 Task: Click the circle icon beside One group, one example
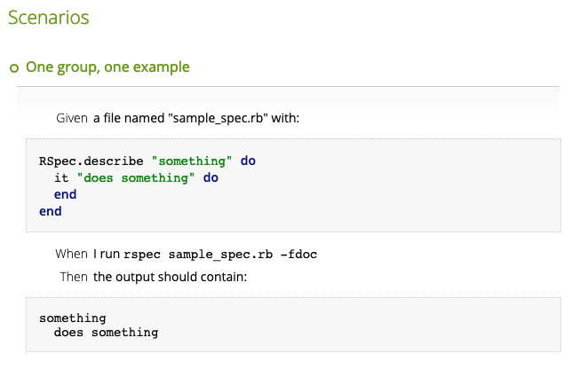pyautogui.click(x=13, y=67)
